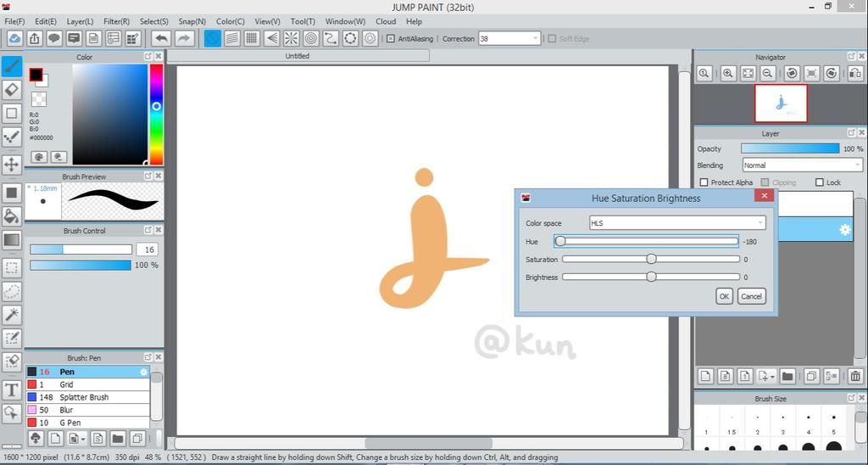
Task: Click OK in Hue Saturation dialog
Action: pyautogui.click(x=724, y=296)
